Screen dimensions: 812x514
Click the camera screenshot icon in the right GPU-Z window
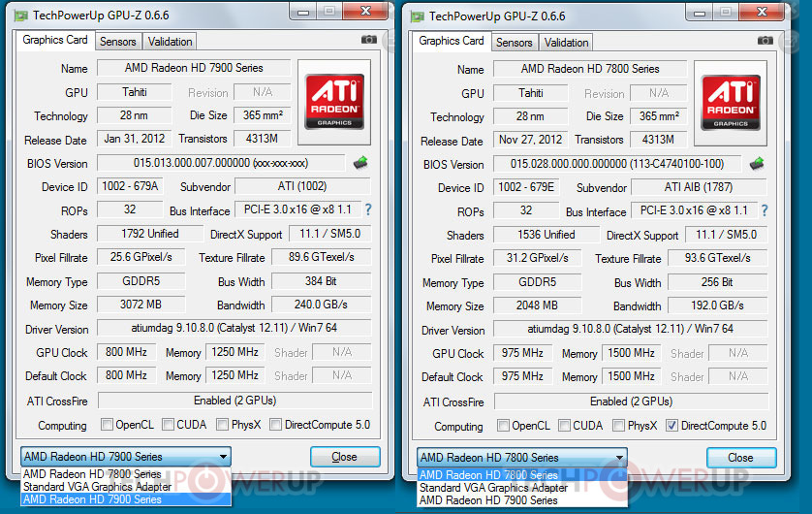(765, 41)
